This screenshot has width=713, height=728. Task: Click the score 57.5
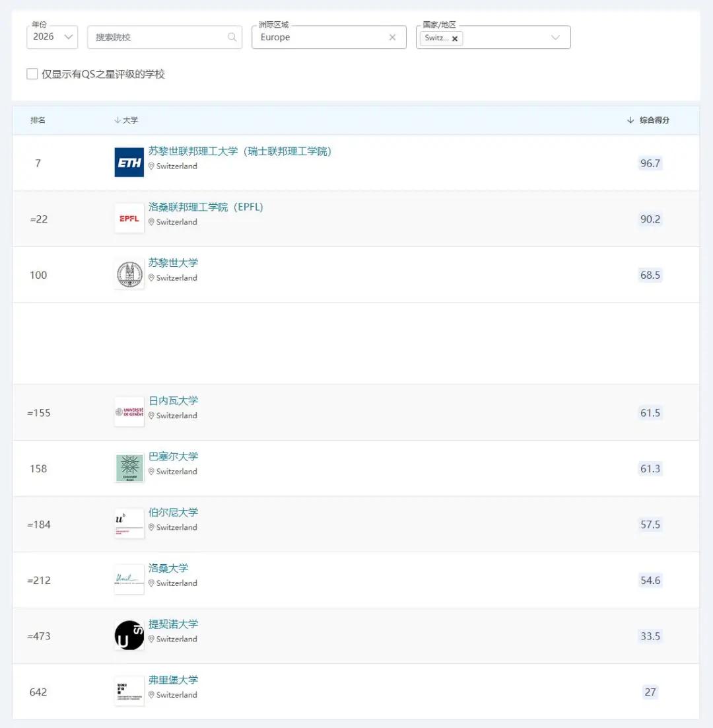click(650, 525)
